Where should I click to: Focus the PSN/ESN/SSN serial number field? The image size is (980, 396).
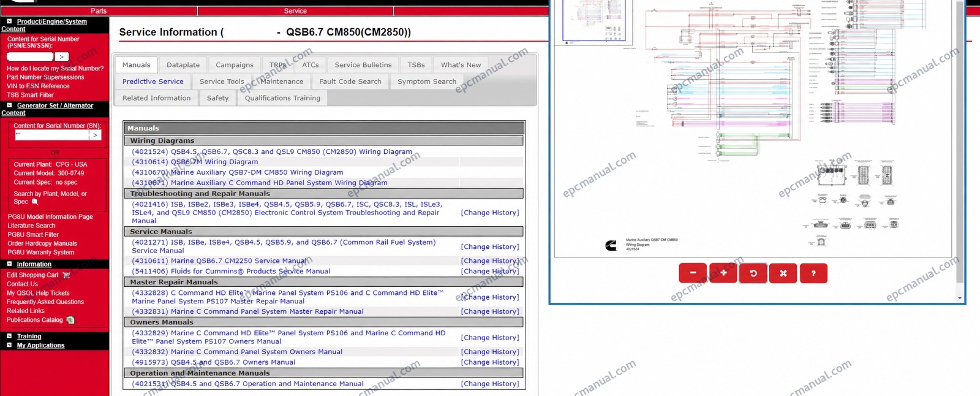(x=30, y=57)
